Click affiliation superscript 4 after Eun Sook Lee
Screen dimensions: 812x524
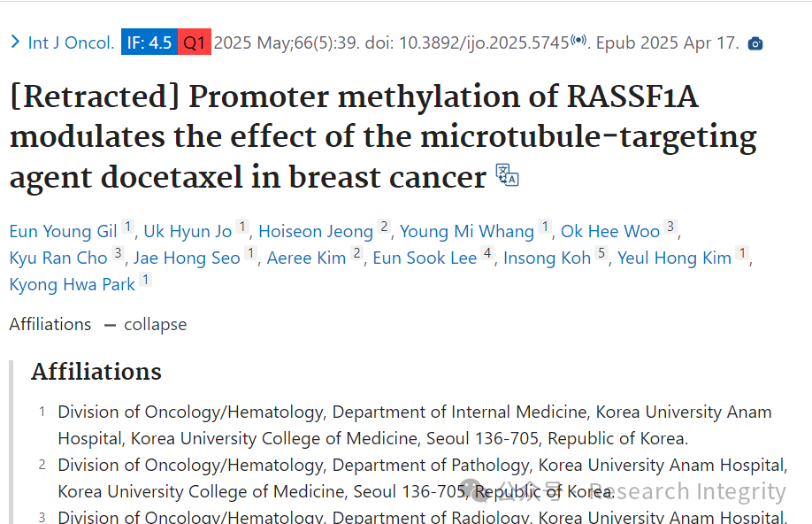click(486, 253)
